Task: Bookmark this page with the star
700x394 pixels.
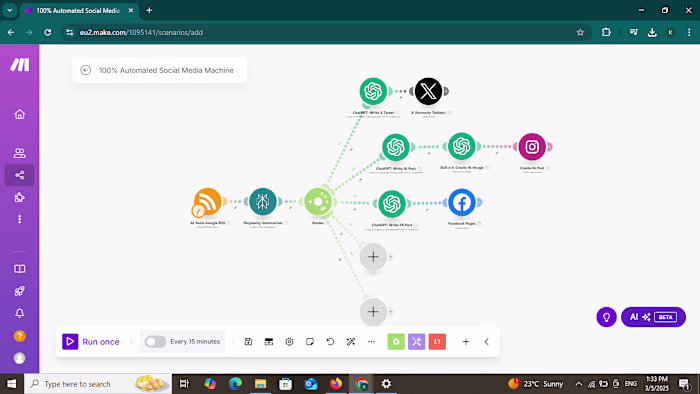Action: click(x=580, y=32)
